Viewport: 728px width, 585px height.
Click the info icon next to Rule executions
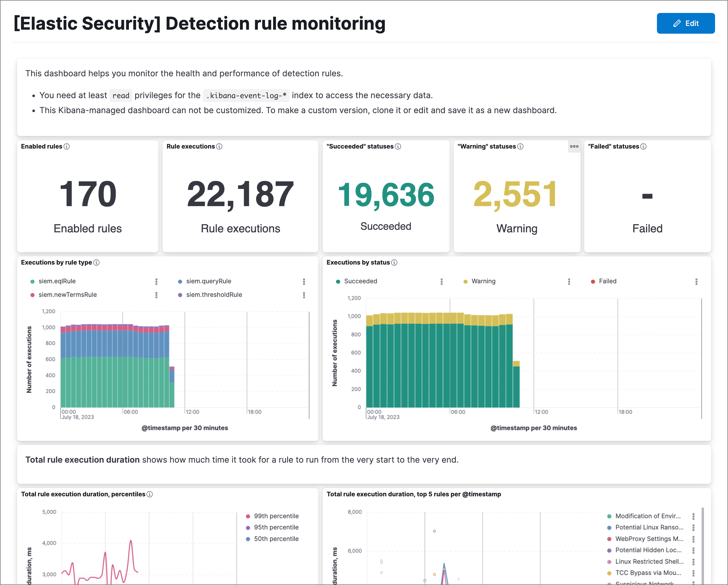219,147
